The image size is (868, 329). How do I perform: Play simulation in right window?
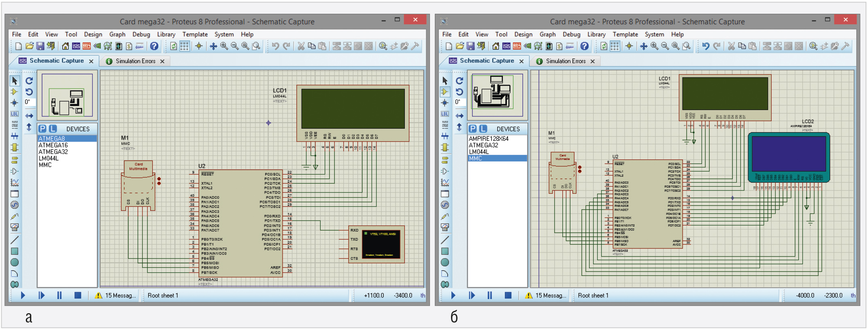pyautogui.click(x=453, y=295)
